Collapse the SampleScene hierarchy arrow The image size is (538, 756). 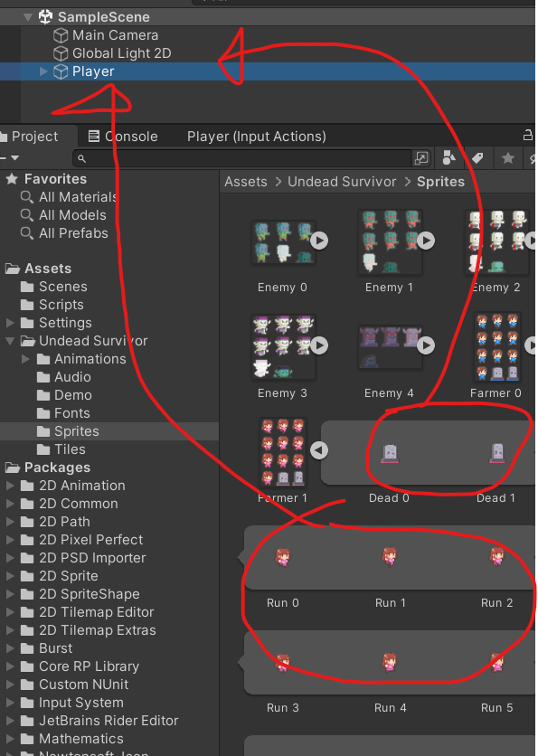pos(28,17)
